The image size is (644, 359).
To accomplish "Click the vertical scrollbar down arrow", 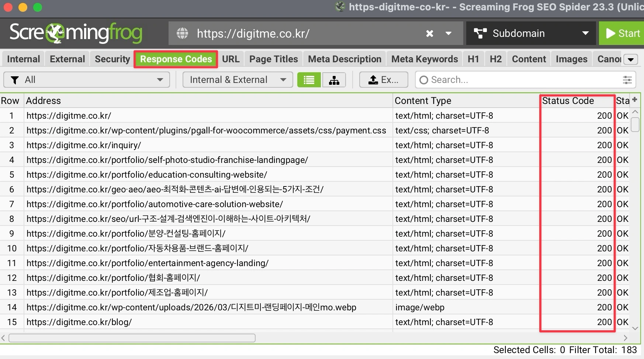I will [x=635, y=328].
